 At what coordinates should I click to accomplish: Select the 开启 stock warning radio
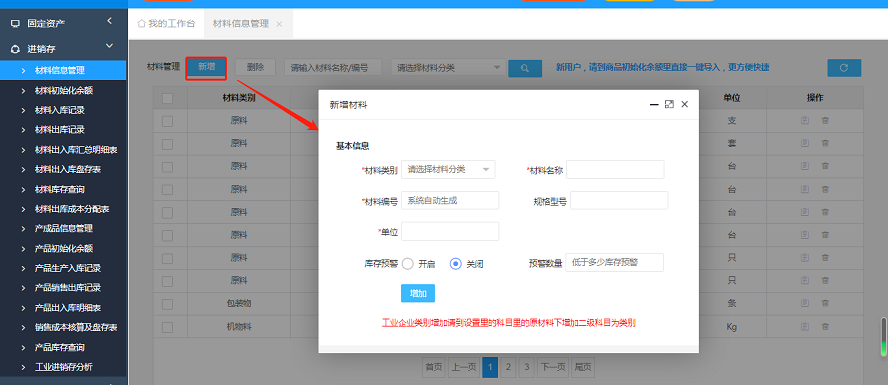click(408, 264)
